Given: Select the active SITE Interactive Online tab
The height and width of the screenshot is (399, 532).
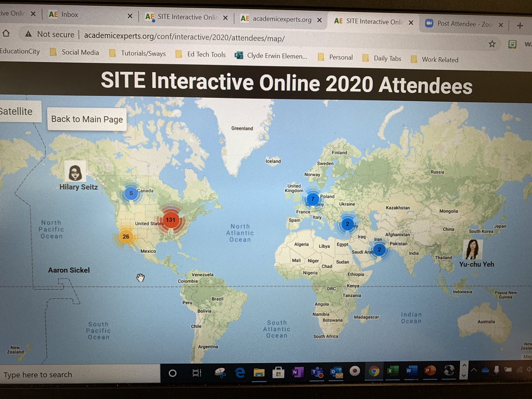Looking at the screenshot, I should click(x=373, y=21).
